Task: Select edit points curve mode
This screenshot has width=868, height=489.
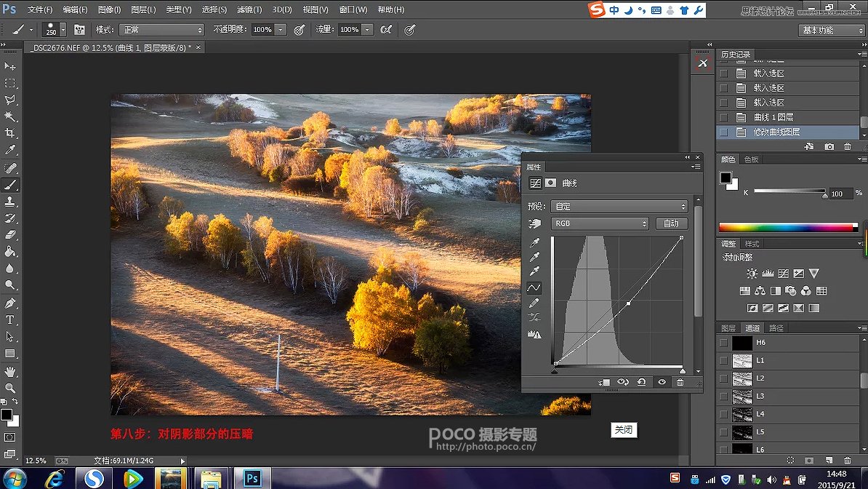Action: click(534, 287)
